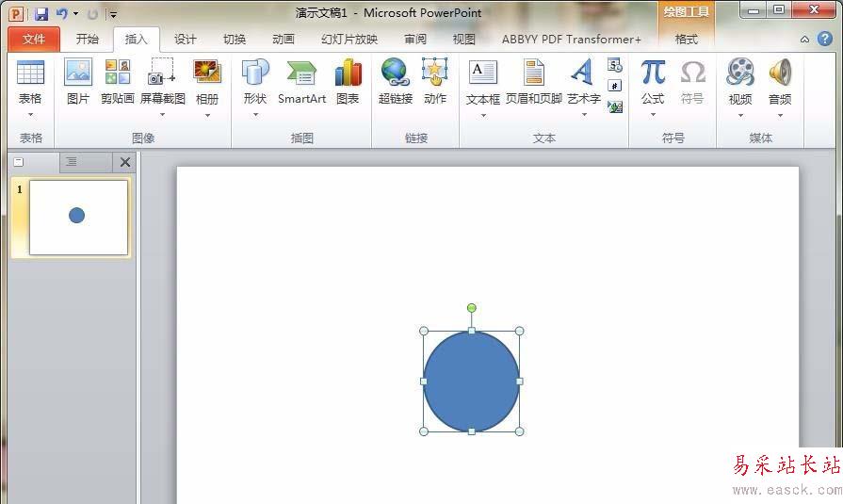Image resolution: width=843 pixels, height=504 pixels.
Task: Switch to the slides thumbnail view tab
Action: tap(19, 162)
